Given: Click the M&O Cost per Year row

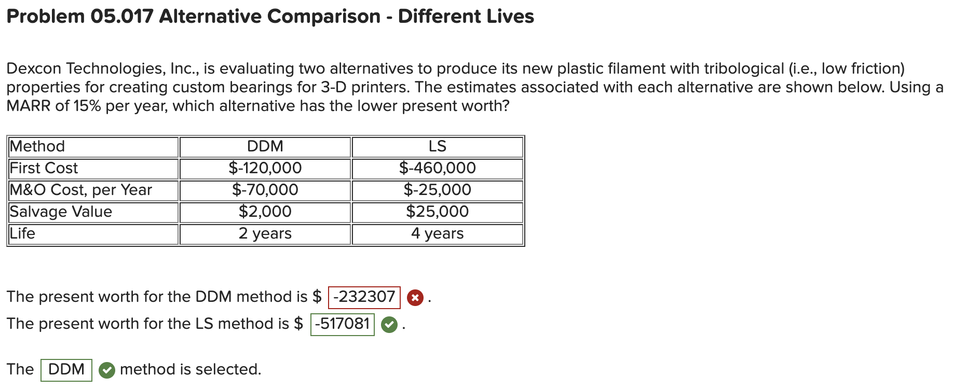Looking at the screenshot, I should [x=80, y=190].
